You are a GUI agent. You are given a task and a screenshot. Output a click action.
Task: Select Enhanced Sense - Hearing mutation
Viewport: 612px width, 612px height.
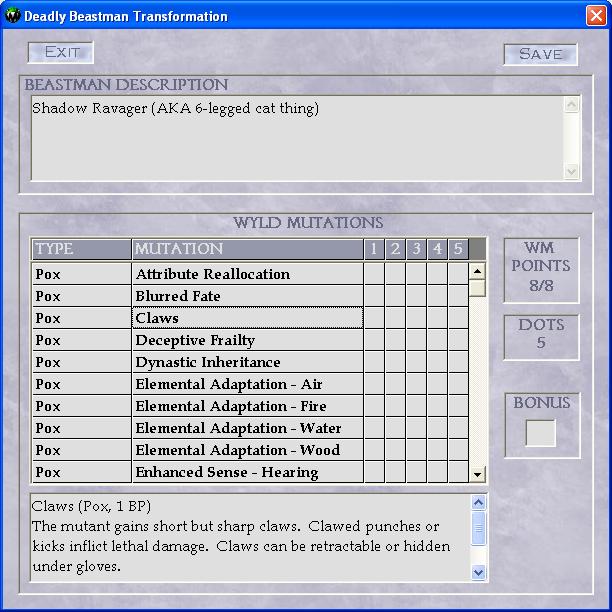248,472
